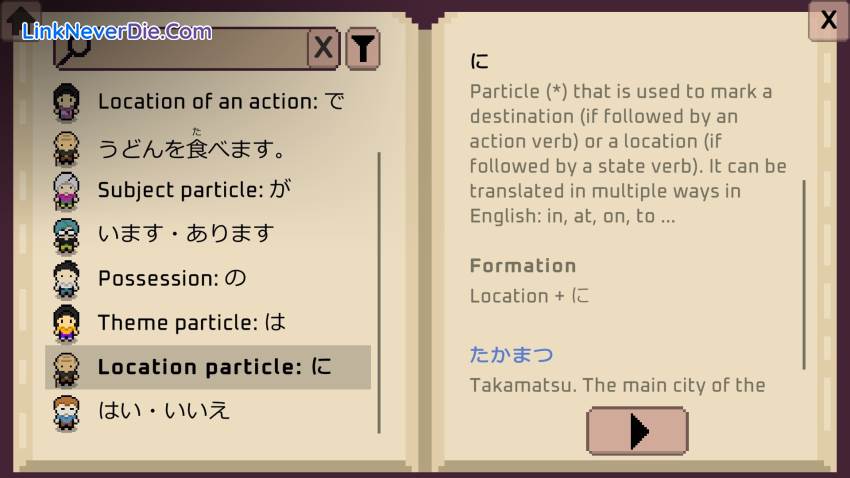
Task: Click the teal-haired avatar next to います・あります
Action: pyautogui.click(x=66, y=234)
